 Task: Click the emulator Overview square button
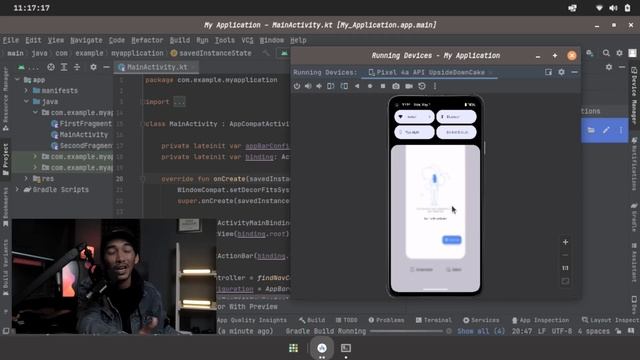tap(383, 86)
